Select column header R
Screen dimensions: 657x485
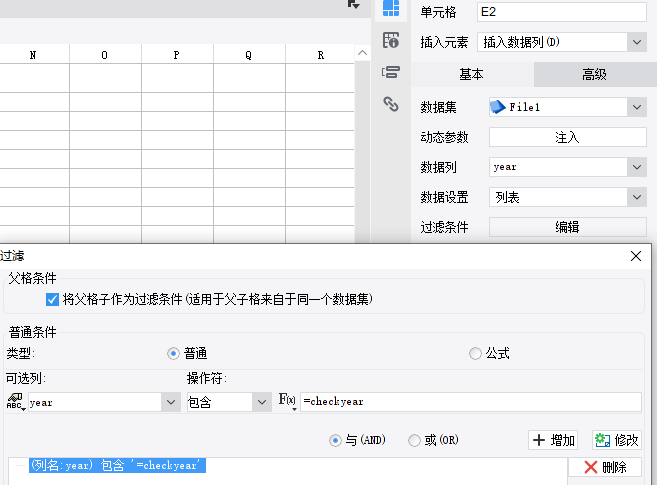(321, 55)
